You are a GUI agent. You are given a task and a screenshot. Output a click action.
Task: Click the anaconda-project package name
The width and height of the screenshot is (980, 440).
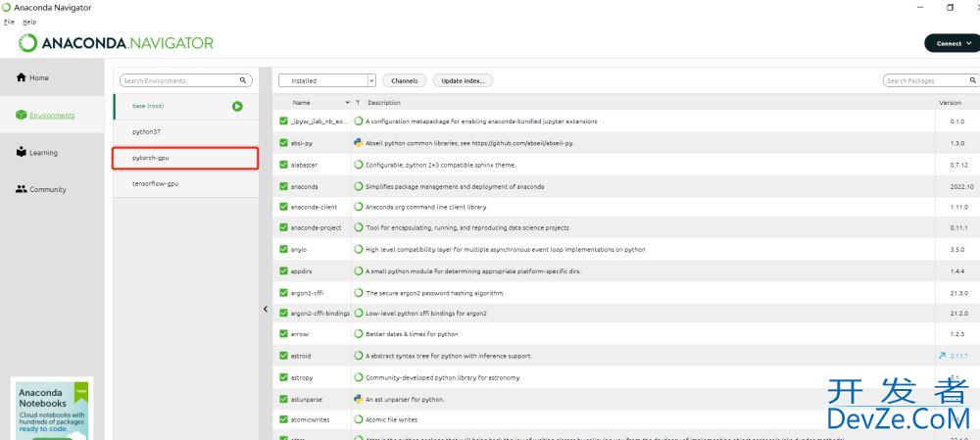coord(316,227)
